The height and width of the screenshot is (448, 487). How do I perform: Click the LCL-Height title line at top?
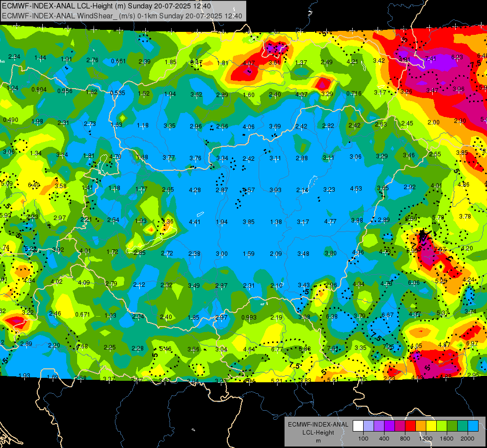coord(106,6)
